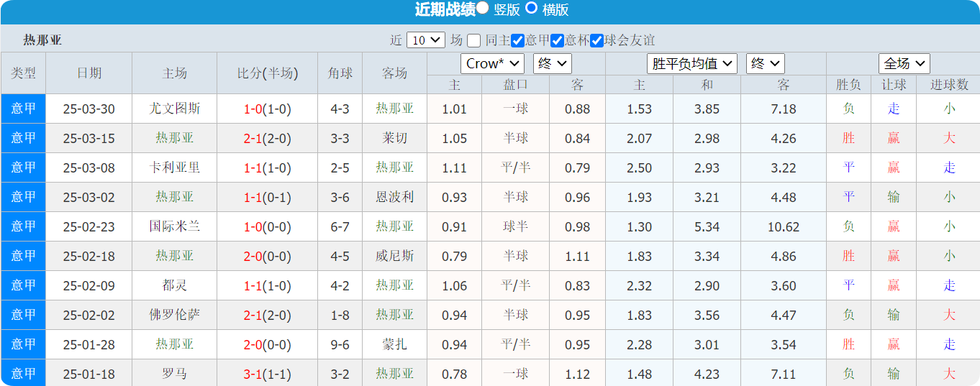Viewport: 980px width, 386px height.
Task: Click the 3-1 score of the 罗马 match
Action: point(253,374)
